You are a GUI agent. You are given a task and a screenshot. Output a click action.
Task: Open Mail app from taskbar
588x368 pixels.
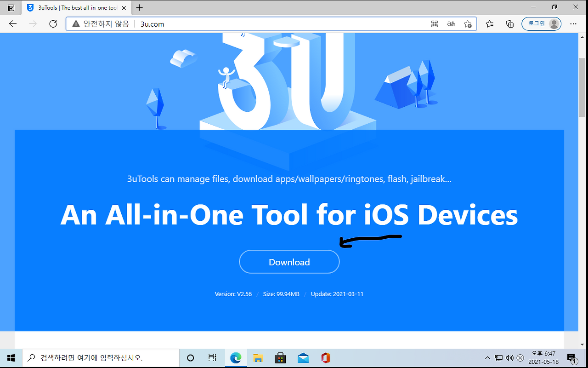point(303,358)
